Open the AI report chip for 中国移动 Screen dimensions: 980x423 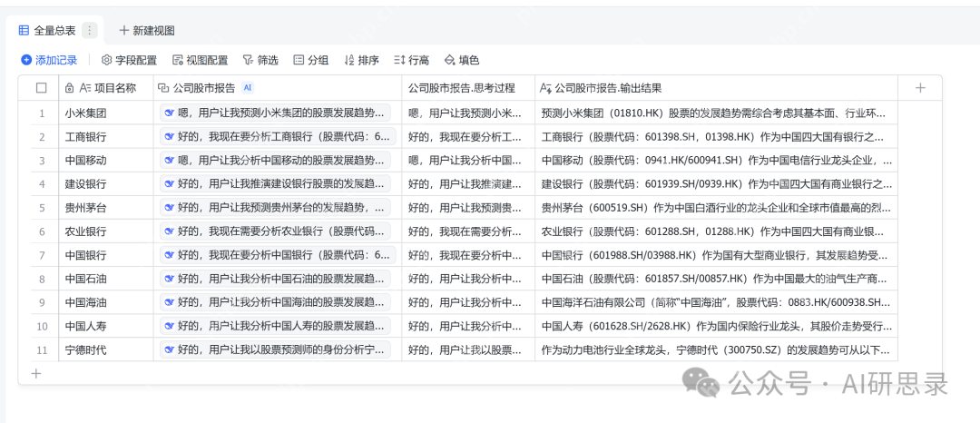(275, 161)
